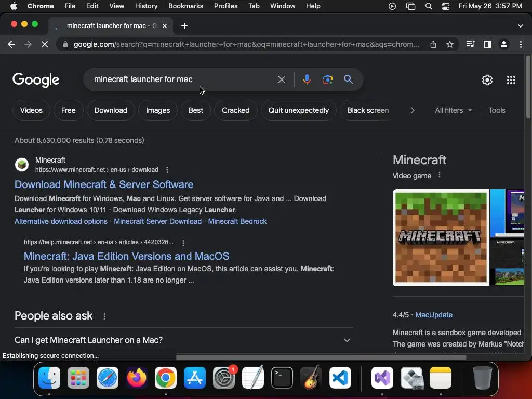
Task: Go back using the browser back arrow
Action: click(x=11, y=44)
